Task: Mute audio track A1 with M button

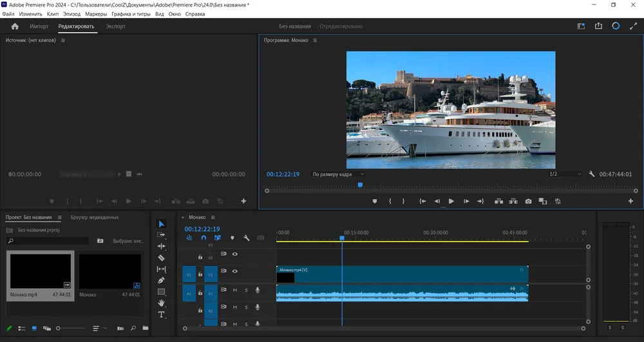Action: (234, 290)
